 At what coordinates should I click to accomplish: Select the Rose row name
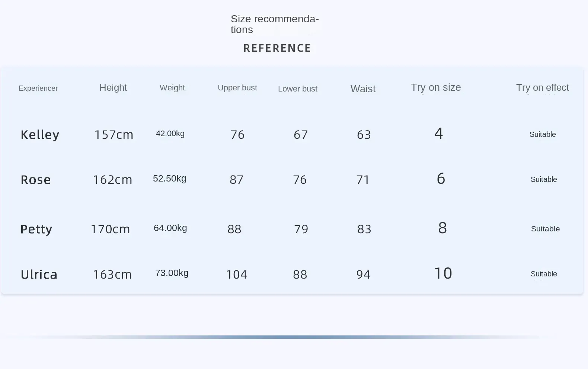pyautogui.click(x=36, y=180)
